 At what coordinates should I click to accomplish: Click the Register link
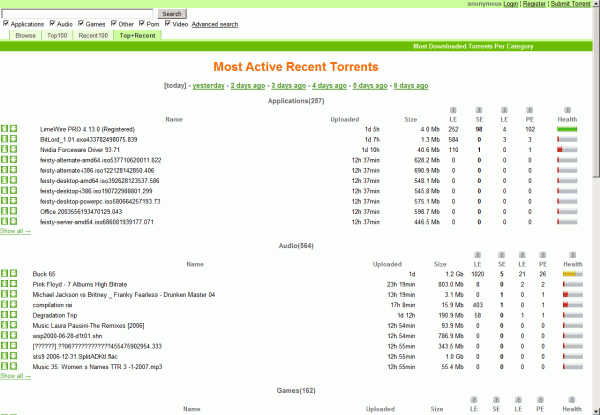pyautogui.click(x=534, y=3)
